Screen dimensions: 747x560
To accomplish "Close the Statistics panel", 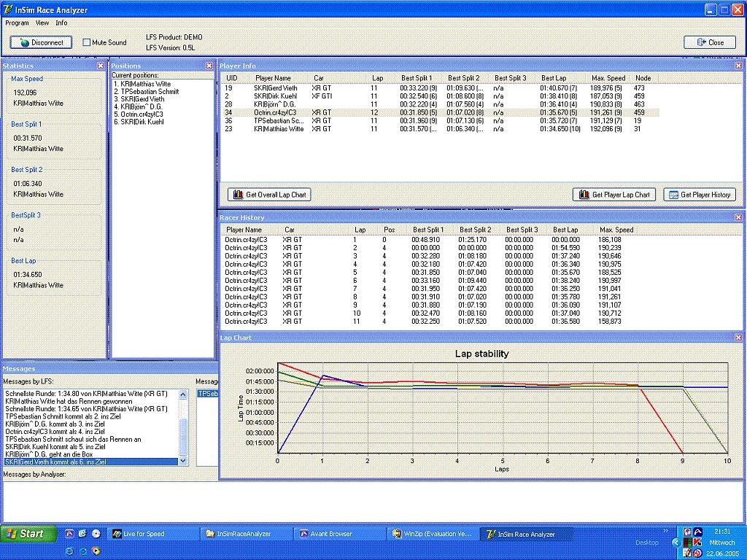I will click(101, 66).
